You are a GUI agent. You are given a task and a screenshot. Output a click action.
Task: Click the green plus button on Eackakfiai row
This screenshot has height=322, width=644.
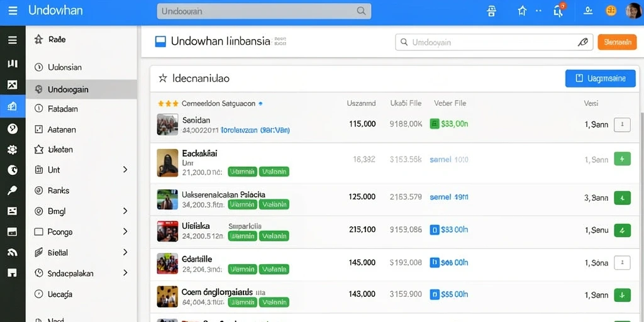622,159
